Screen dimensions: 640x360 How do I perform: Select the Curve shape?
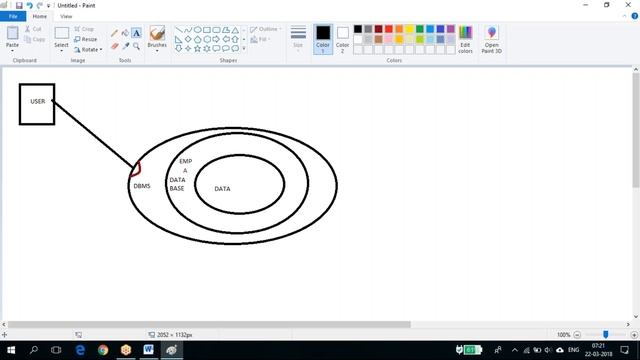click(x=188, y=30)
